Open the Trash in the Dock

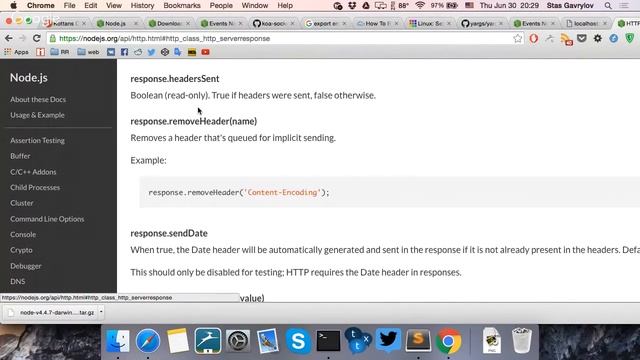coord(522,341)
